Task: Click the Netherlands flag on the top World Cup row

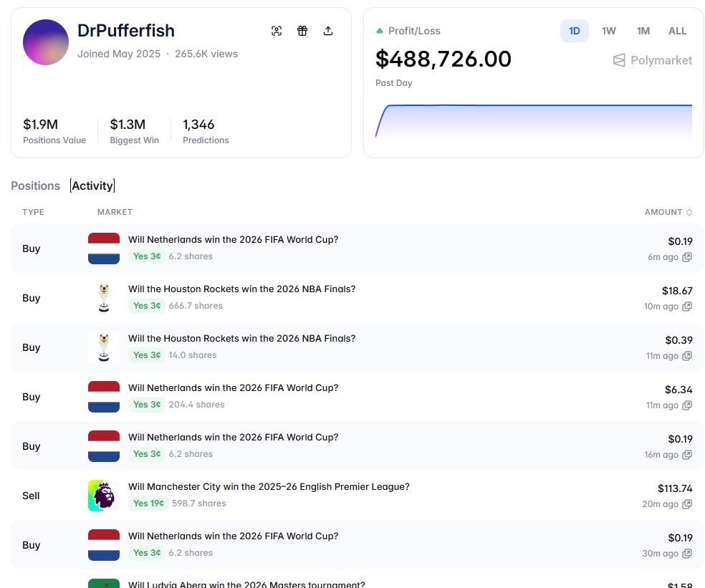Action: click(x=103, y=247)
